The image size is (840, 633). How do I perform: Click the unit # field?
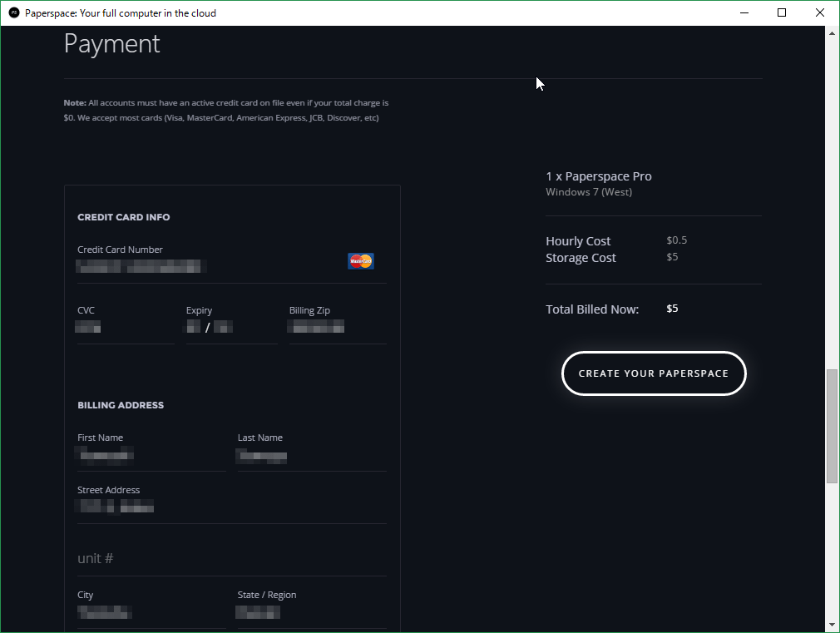[232, 558]
